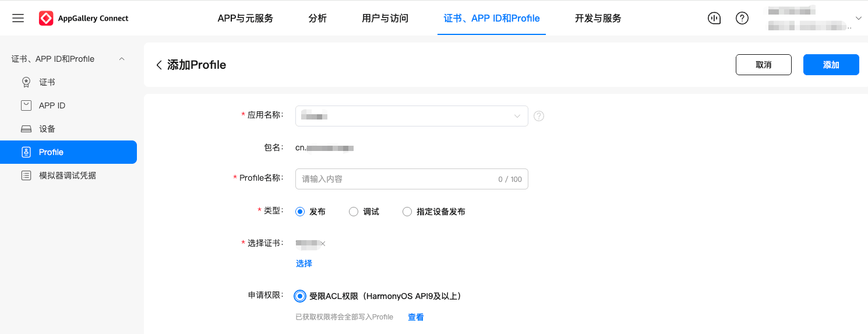Expand the account dropdown arrow
This screenshot has width=868, height=334.
coord(858,18)
